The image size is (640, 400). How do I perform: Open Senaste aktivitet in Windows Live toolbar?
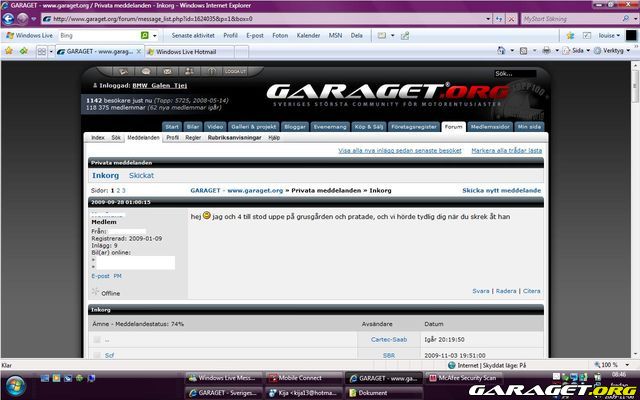193,36
